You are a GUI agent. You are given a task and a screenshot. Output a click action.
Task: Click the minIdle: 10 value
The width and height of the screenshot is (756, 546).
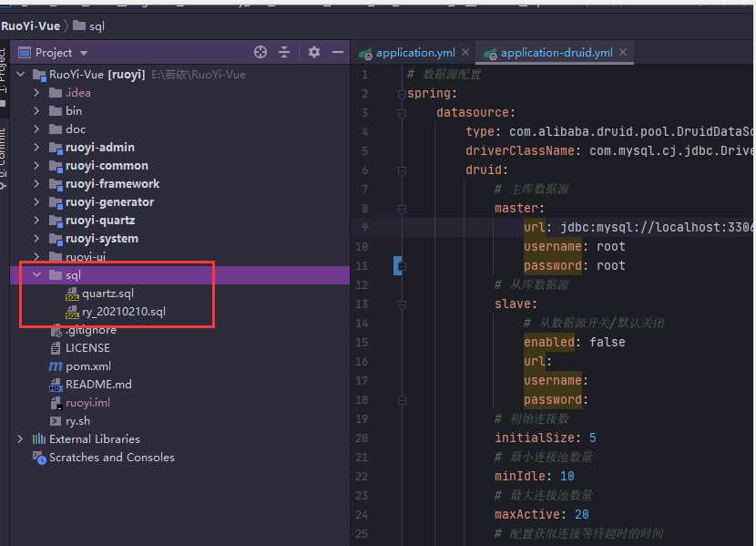tap(567, 476)
